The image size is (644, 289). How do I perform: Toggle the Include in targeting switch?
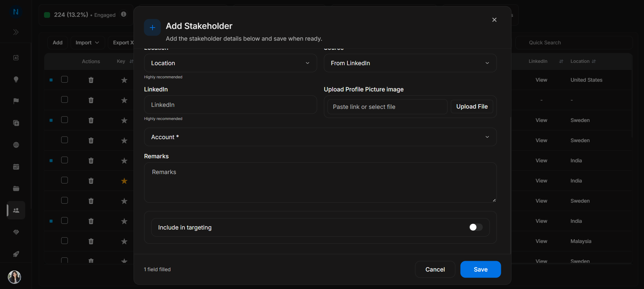point(476,228)
